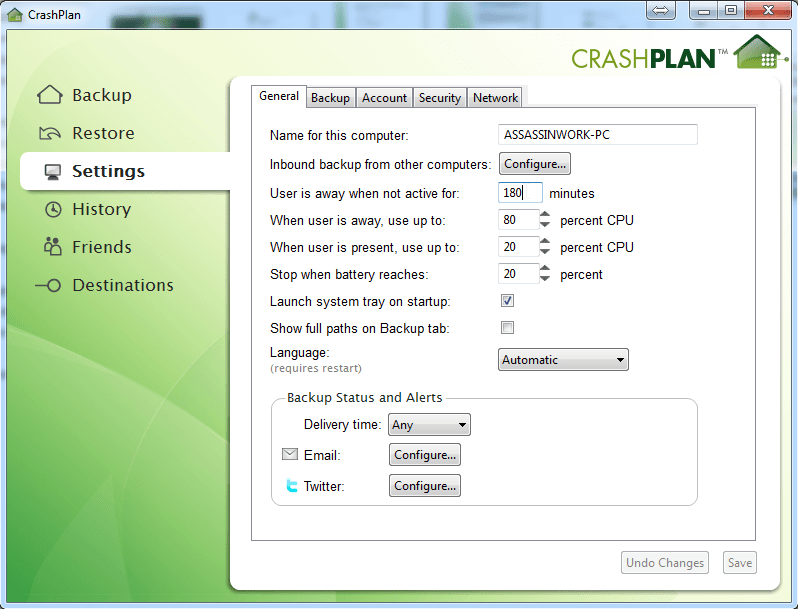
Task: Open the Destinations section in sidebar
Action: [x=123, y=285]
